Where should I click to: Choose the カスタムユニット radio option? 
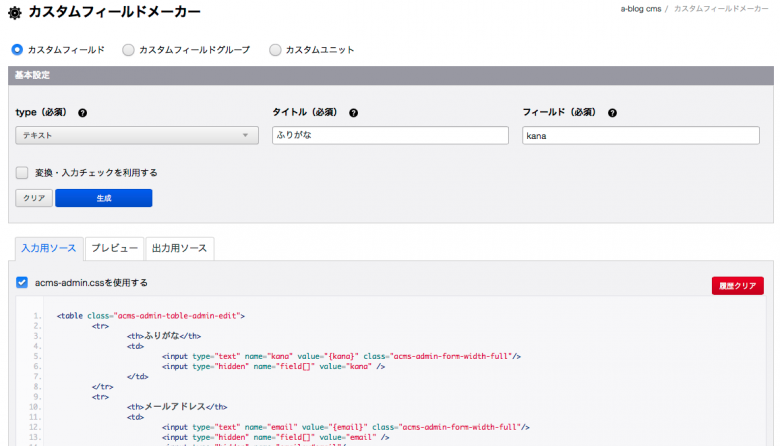(x=275, y=49)
